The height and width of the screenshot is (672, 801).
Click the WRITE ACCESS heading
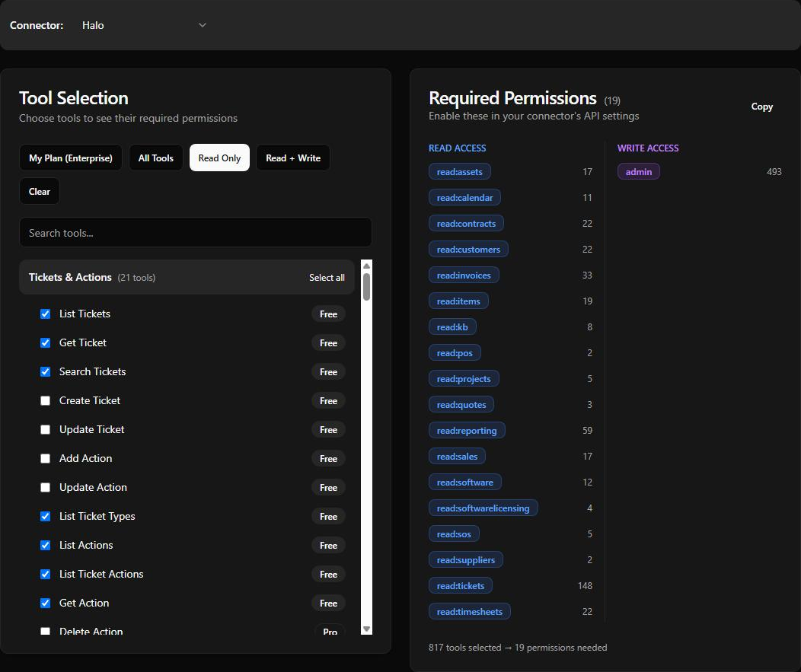[648, 148]
